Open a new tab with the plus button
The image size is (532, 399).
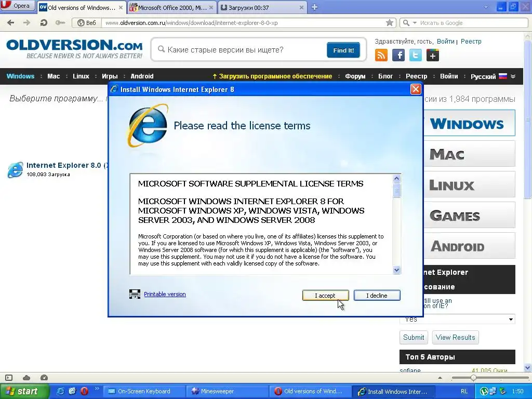pos(314,7)
